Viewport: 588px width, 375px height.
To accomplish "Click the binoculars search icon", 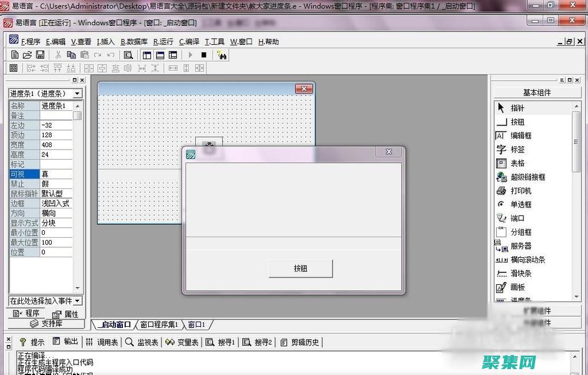I will click(x=222, y=55).
